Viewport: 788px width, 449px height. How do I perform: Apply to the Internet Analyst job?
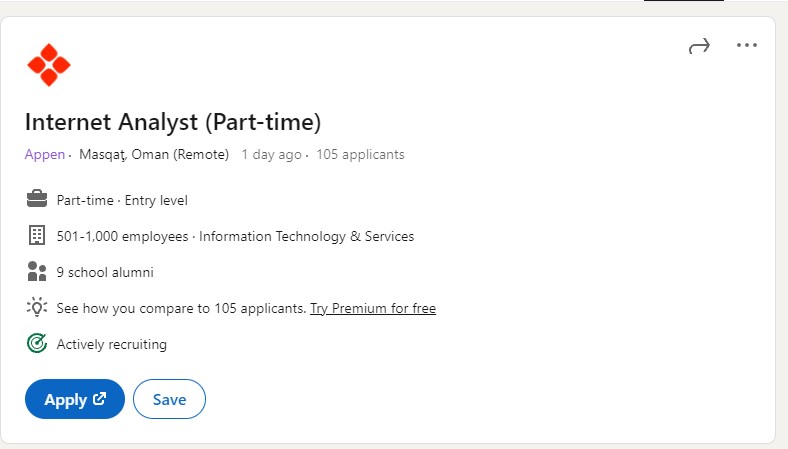(74, 399)
